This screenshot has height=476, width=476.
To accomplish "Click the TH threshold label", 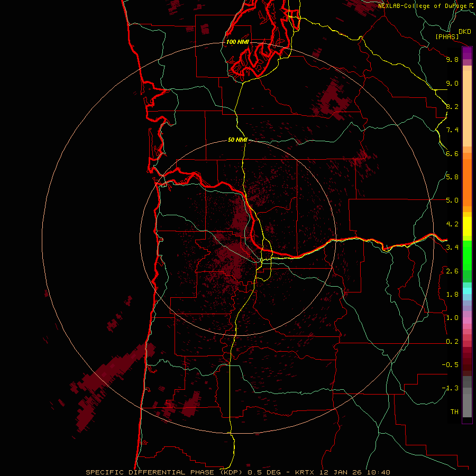I will (x=454, y=412).
